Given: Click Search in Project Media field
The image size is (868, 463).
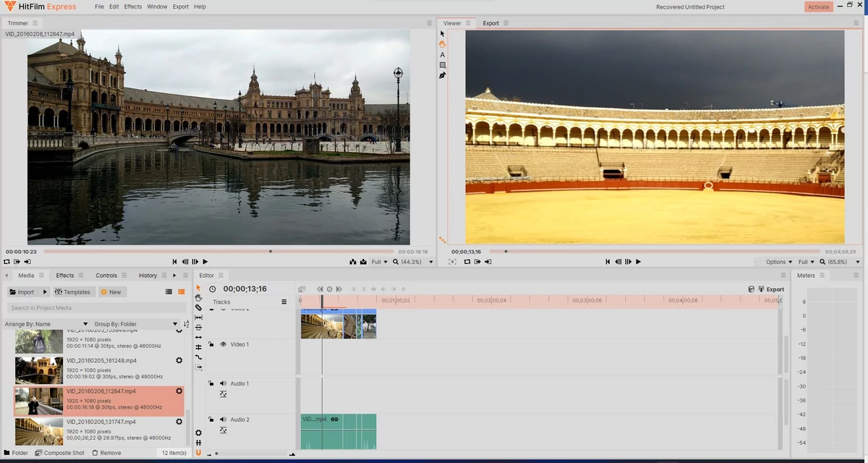Looking at the screenshot, I should [97, 308].
